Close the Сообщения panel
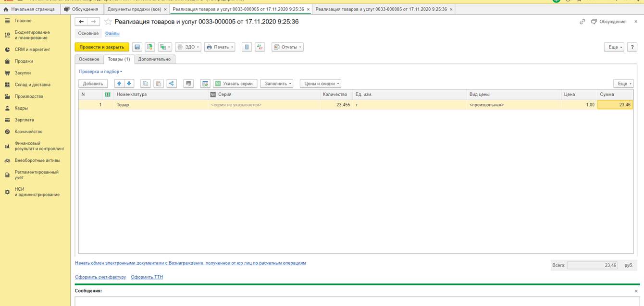This screenshot has height=306, width=644. click(x=636, y=291)
